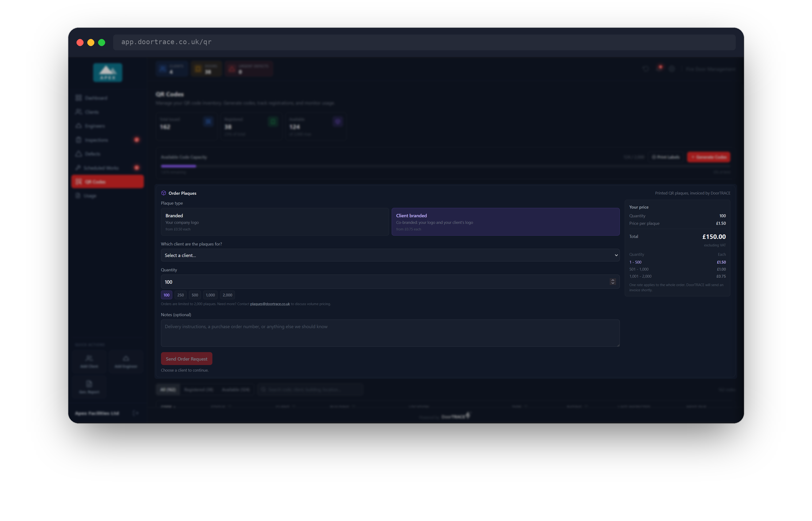Open QR Codes in the red sidebar item
The height and width of the screenshot is (521, 812).
click(107, 182)
